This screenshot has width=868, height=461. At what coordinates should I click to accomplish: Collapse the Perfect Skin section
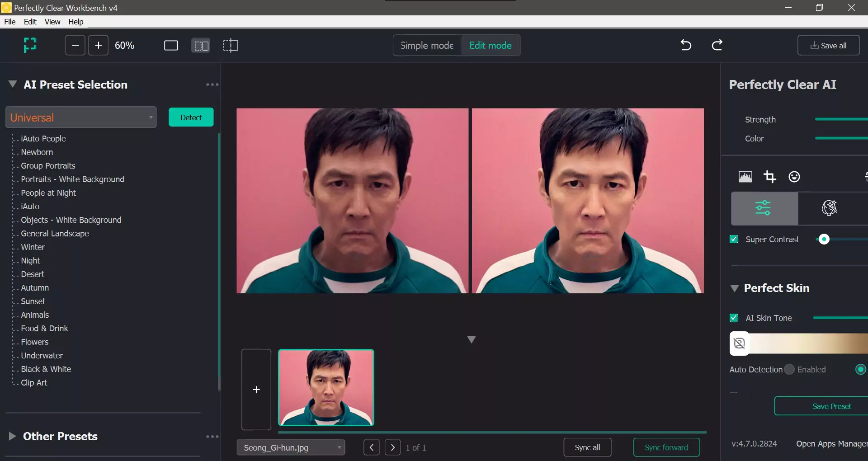[735, 288]
